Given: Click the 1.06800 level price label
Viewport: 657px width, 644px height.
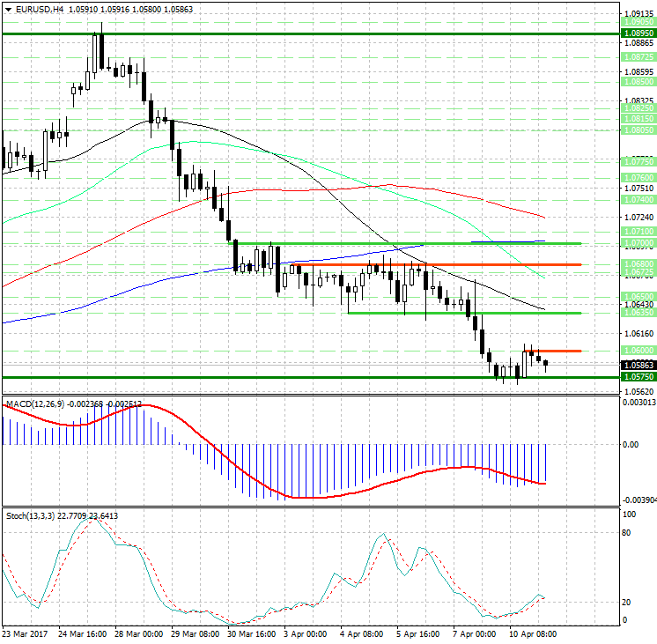Looking at the screenshot, I should 639,263.
